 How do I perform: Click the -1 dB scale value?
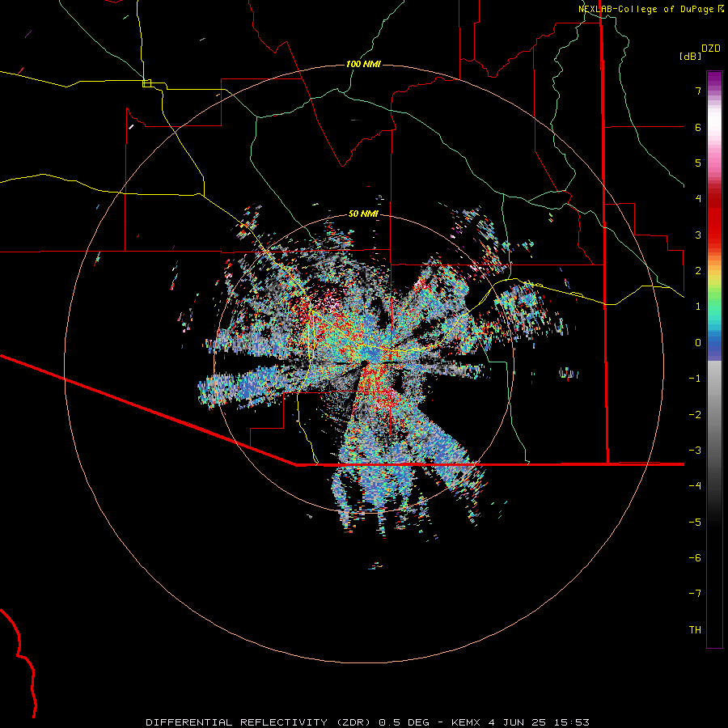[695, 379]
